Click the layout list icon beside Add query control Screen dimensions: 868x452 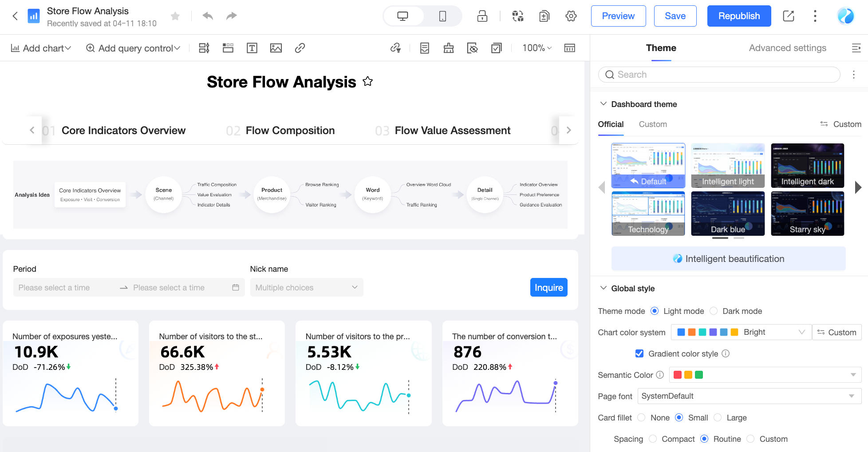point(204,48)
